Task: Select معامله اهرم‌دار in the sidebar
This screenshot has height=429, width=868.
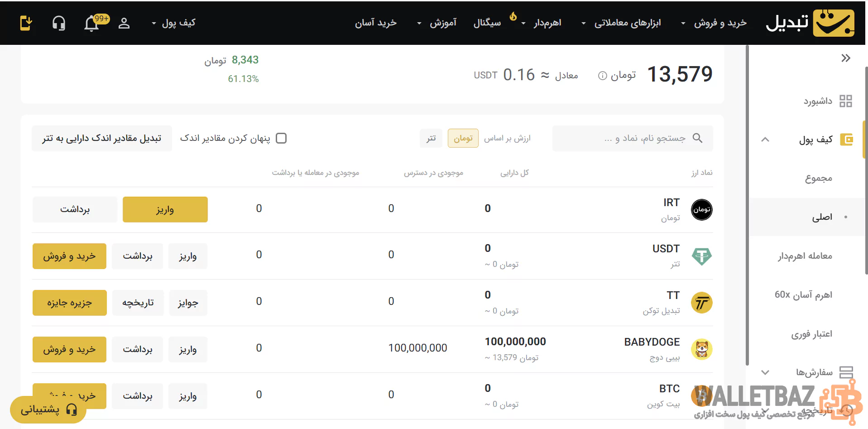Action: click(805, 256)
